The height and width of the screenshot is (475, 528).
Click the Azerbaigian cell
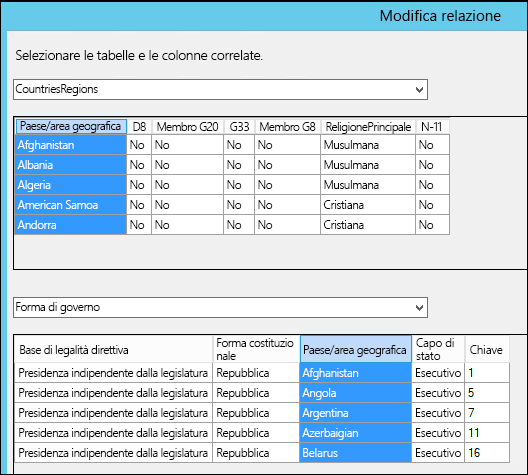356,433
